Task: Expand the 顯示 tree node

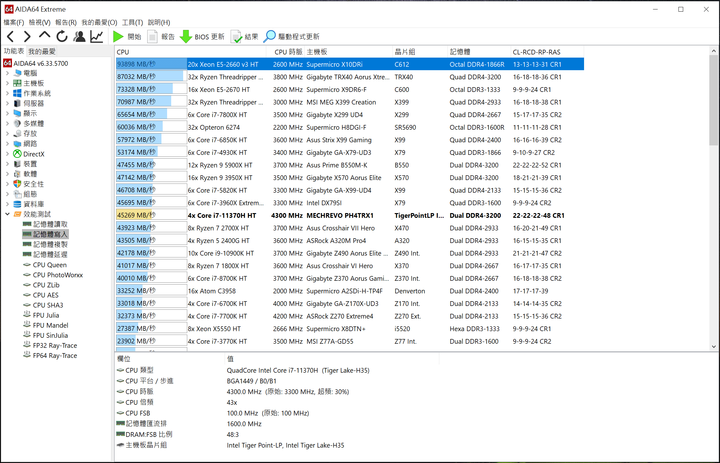Action: [x=7, y=113]
